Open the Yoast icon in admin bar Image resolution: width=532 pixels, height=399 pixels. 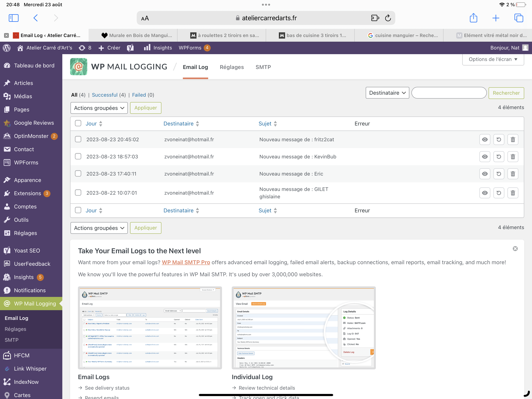point(130,48)
